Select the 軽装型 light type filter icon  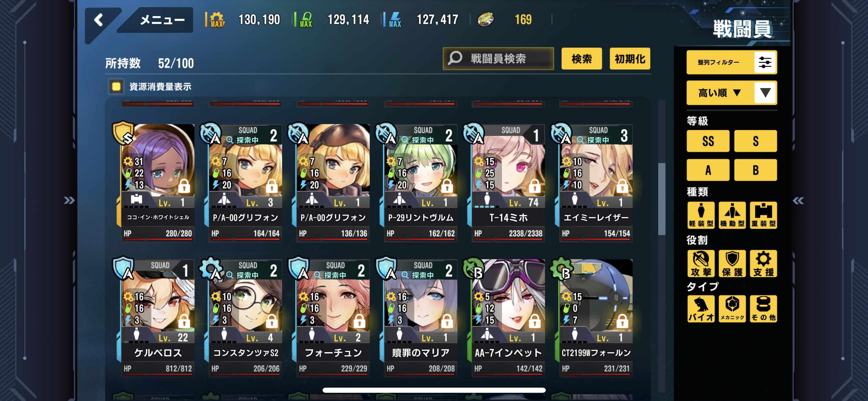[701, 215]
